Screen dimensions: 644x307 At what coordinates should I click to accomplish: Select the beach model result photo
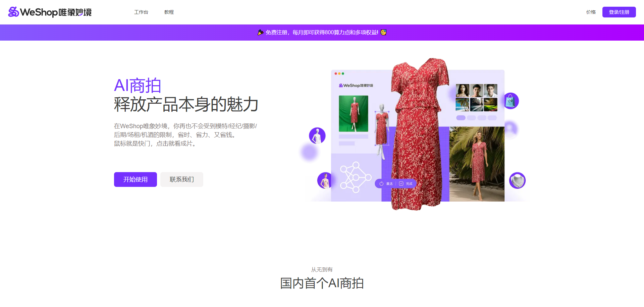click(x=477, y=164)
